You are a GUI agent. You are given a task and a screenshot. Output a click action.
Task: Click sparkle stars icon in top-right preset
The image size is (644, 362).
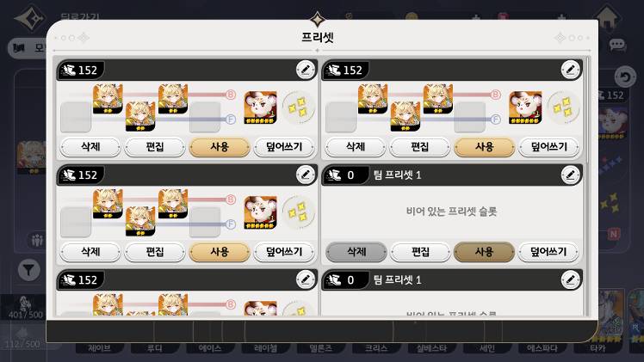(563, 107)
